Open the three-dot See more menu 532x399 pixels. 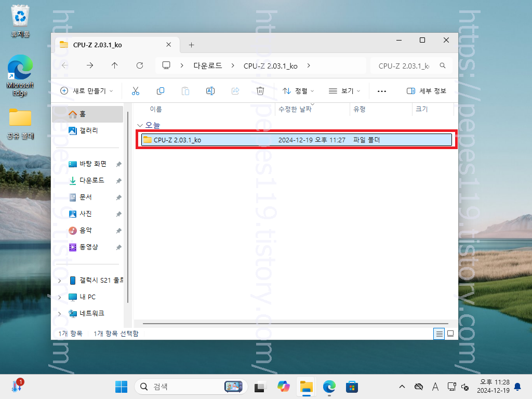coord(382,91)
